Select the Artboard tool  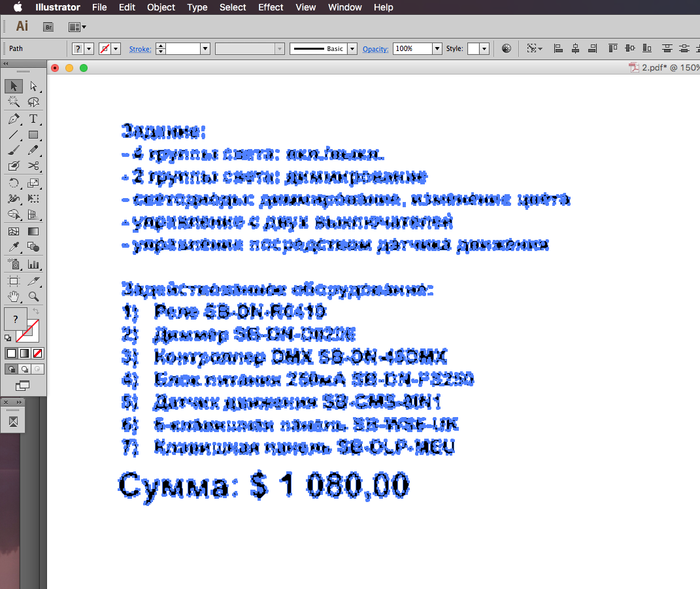pos(13,281)
